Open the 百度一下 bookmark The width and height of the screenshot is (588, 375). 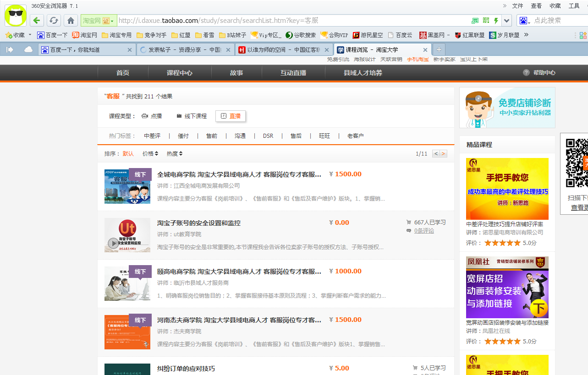pos(52,35)
